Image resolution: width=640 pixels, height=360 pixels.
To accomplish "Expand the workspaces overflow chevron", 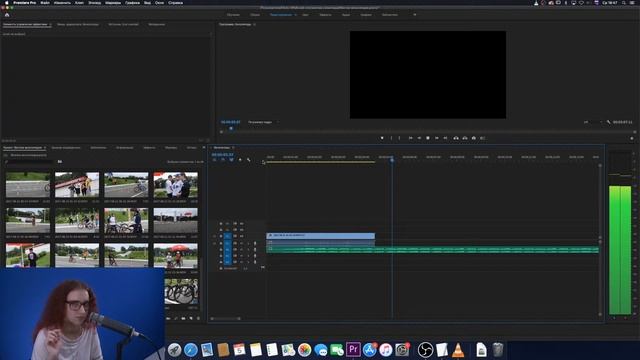I will point(415,15).
